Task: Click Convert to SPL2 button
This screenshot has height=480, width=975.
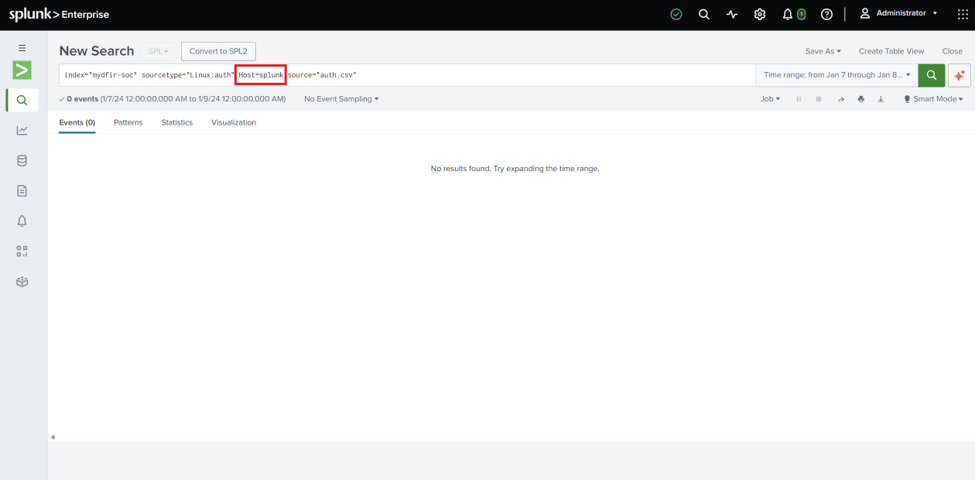Action: [x=218, y=51]
